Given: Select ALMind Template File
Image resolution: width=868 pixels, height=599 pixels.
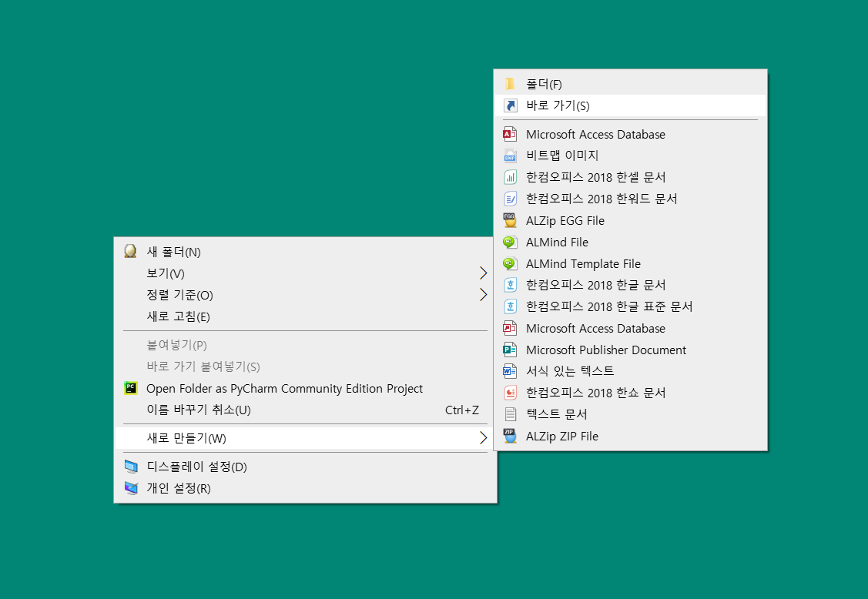Looking at the screenshot, I should click(631, 263).
